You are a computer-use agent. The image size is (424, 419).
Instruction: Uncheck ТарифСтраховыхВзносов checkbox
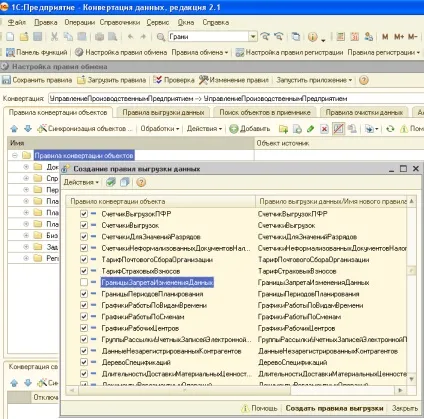point(84,271)
